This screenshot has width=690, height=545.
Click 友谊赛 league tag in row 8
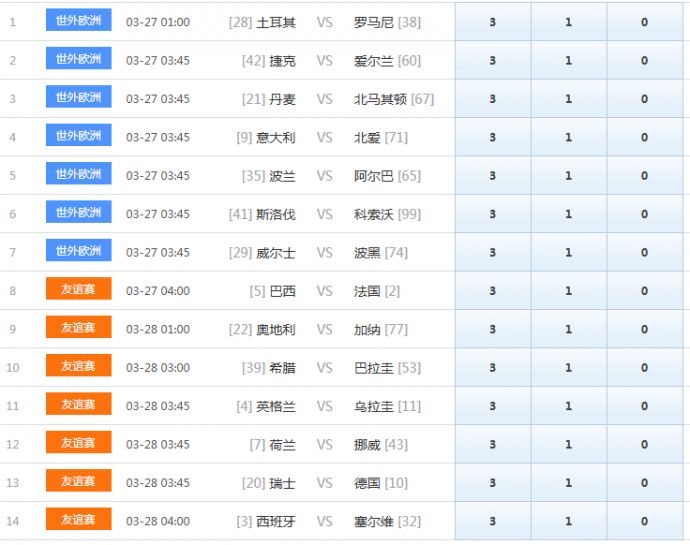(x=78, y=289)
